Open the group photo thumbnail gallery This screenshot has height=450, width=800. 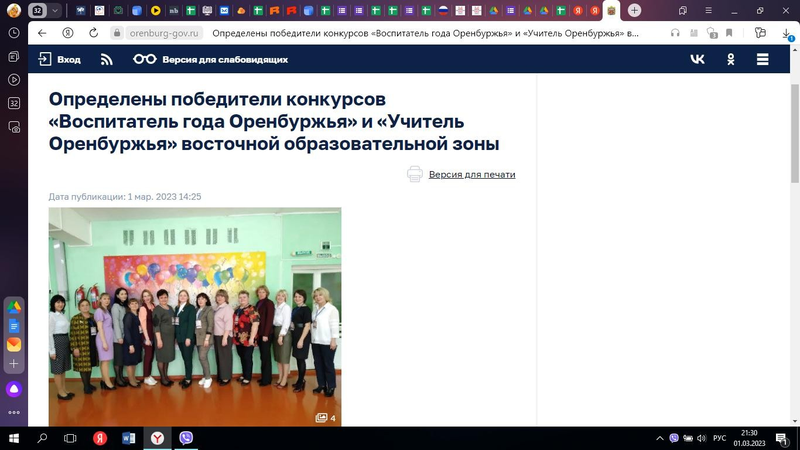pos(195,316)
